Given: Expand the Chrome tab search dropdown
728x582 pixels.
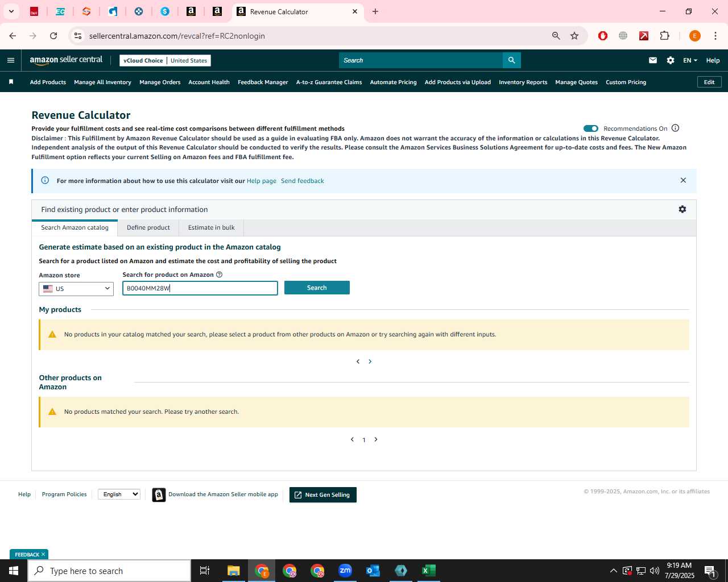Looking at the screenshot, I should (x=11, y=11).
